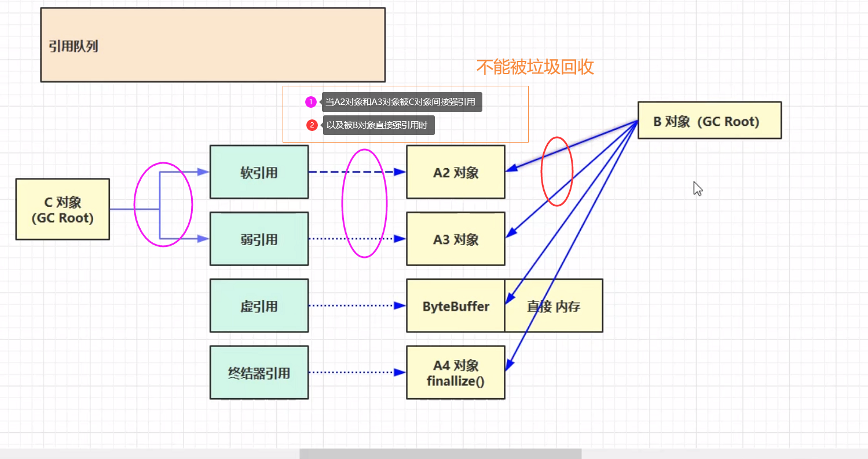The height and width of the screenshot is (459, 868).
Task: Select the 软引用 box
Action: [x=259, y=172]
